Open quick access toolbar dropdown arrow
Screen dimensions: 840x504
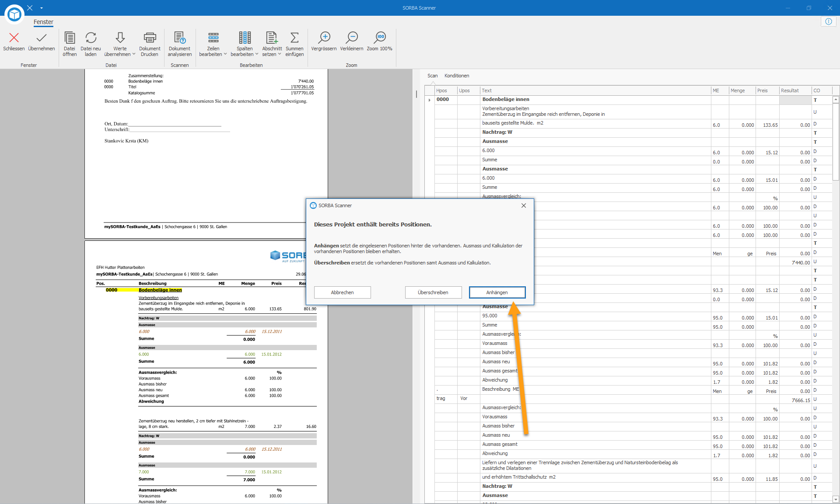point(42,8)
